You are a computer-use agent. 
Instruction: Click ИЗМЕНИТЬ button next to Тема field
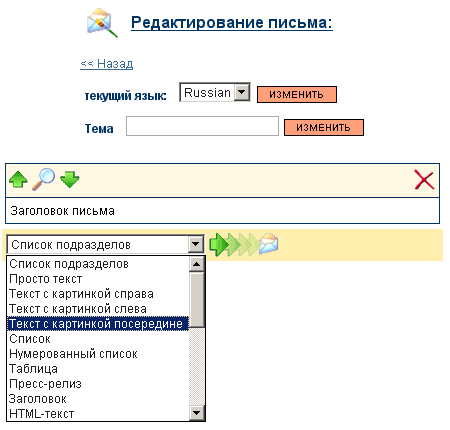click(x=324, y=127)
